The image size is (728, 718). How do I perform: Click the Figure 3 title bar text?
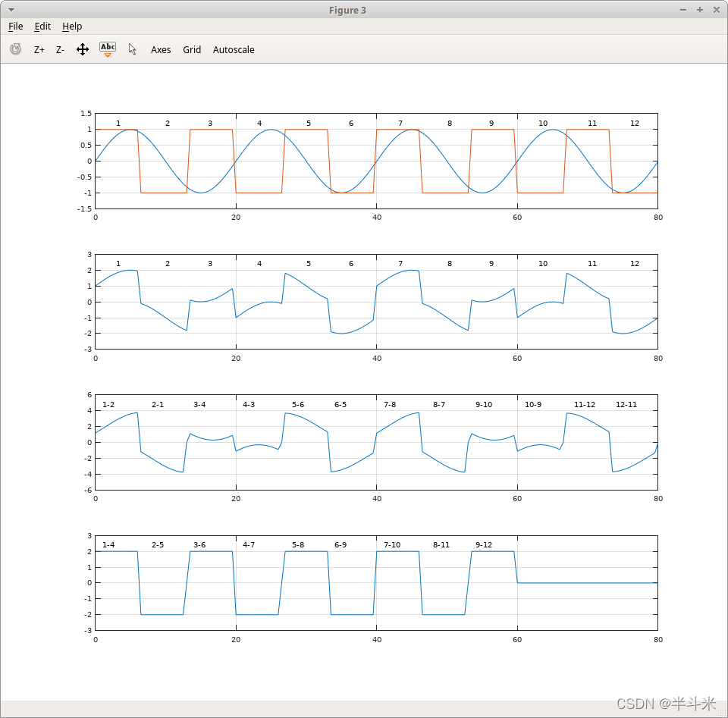pyautogui.click(x=348, y=10)
